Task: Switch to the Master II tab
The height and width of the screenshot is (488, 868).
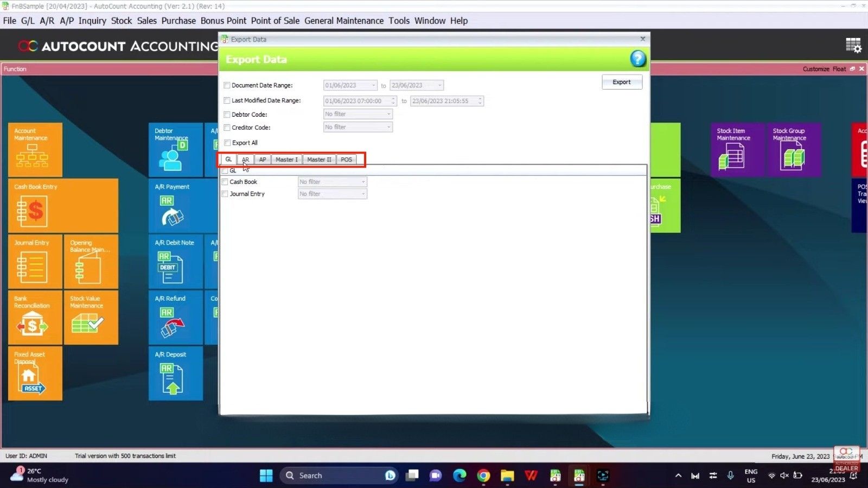Action: [x=319, y=160]
